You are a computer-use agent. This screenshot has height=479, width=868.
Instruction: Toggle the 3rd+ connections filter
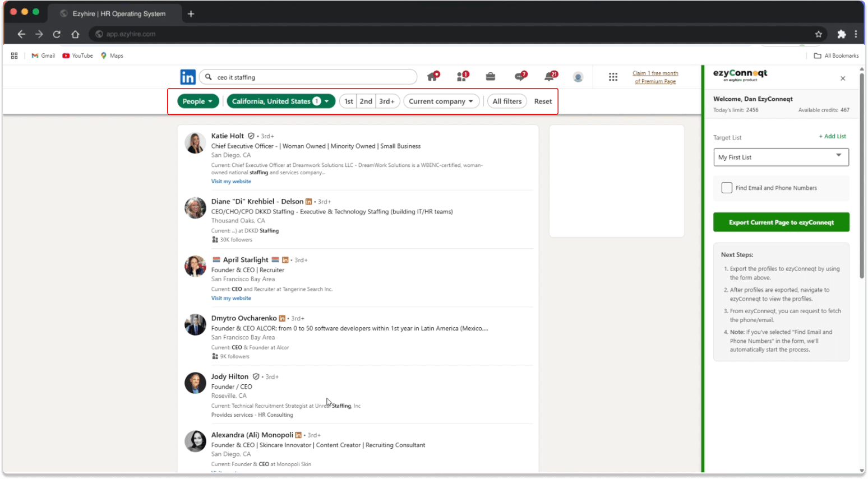(x=387, y=101)
